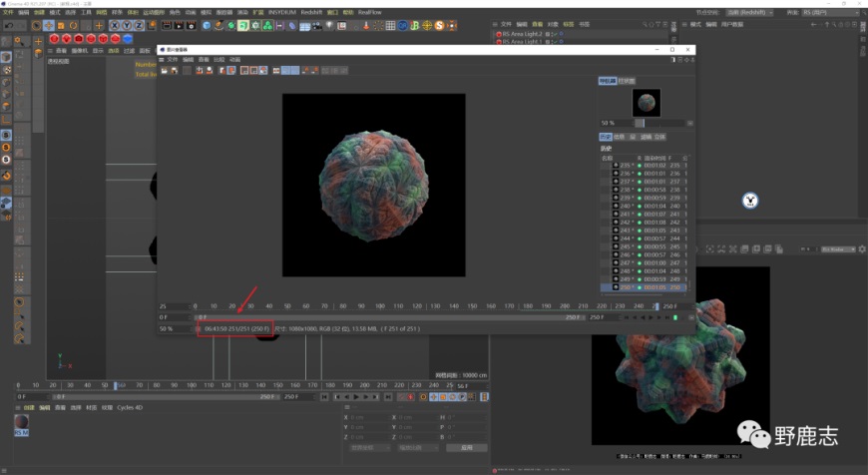Open the 缩放比例 size dropdown

tap(418, 447)
